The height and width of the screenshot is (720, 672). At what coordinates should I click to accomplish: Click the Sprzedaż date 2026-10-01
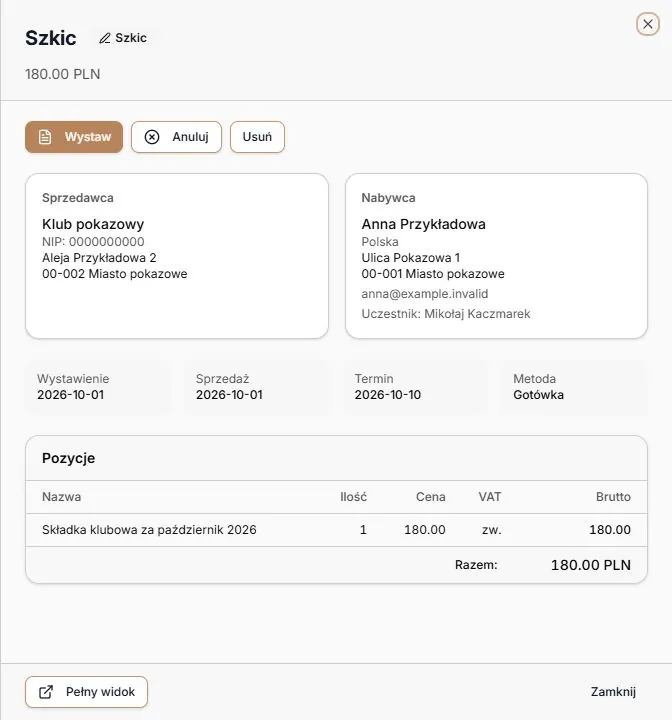click(229, 395)
